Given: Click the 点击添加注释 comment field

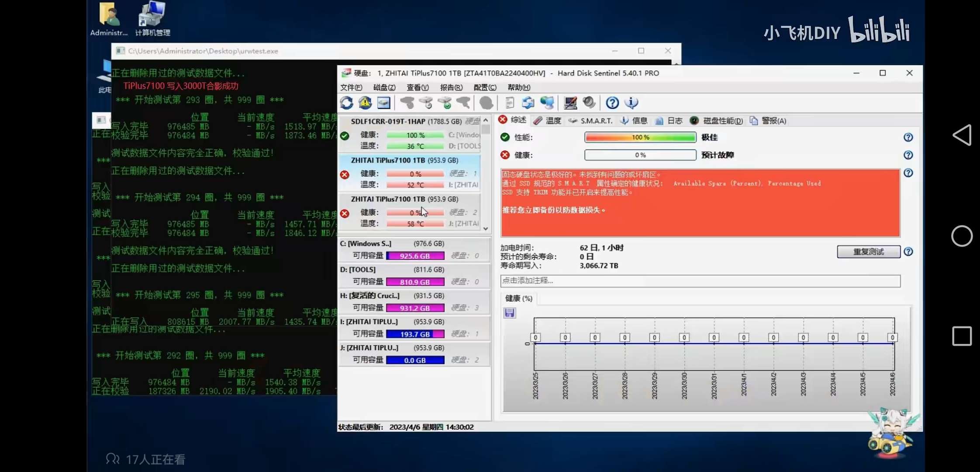Looking at the screenshot, I should click(700, 281).
